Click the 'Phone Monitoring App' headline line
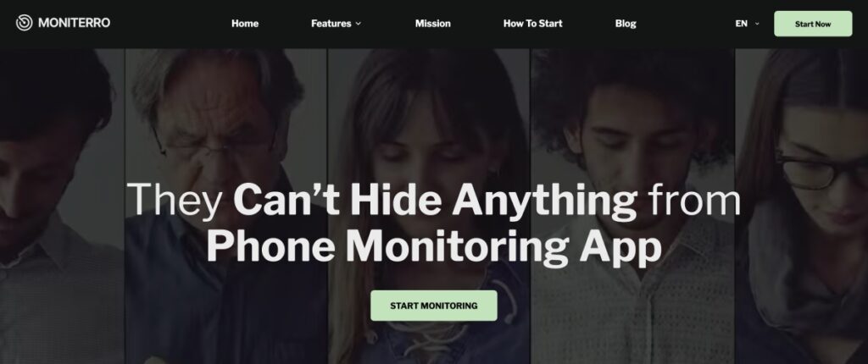The height and width of the screenshot is (364, 868). tap(433, 245)
